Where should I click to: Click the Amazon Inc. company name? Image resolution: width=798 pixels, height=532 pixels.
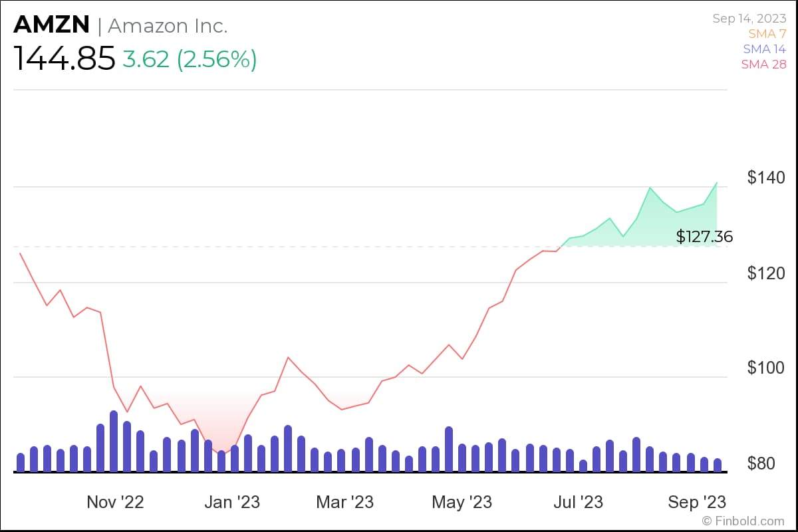coord(168,26)
